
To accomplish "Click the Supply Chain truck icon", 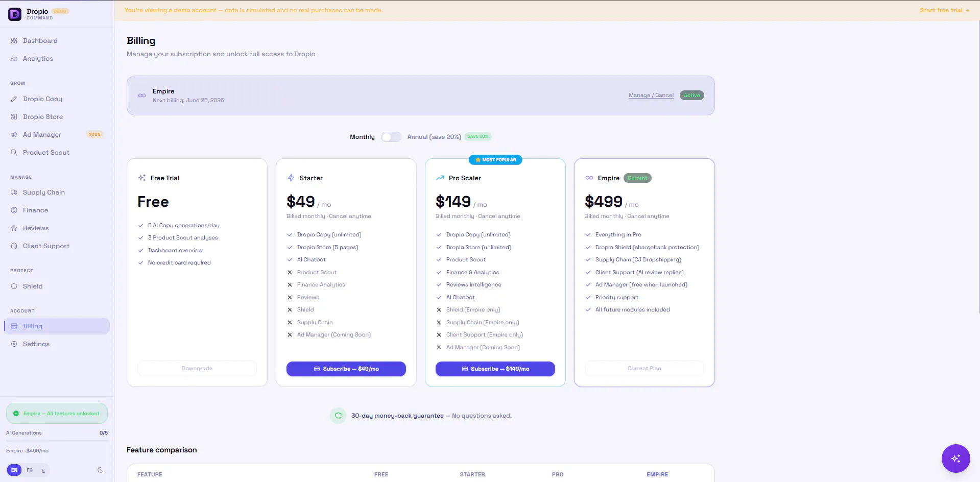I will click(14, 192).
